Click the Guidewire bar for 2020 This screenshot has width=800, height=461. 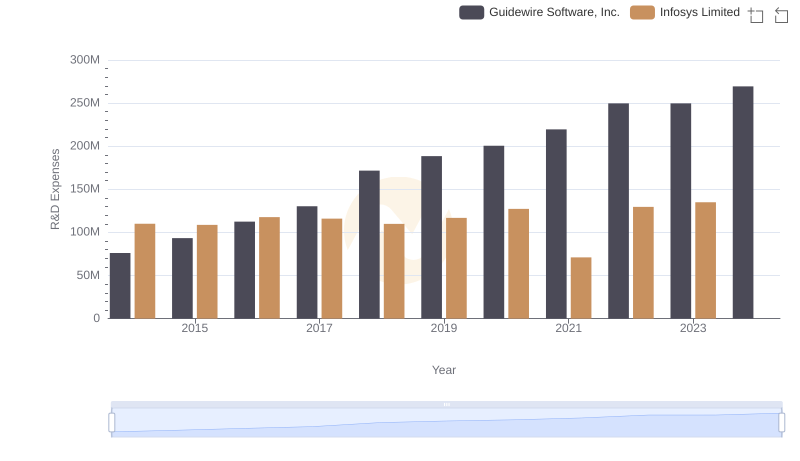pos(494,232)
